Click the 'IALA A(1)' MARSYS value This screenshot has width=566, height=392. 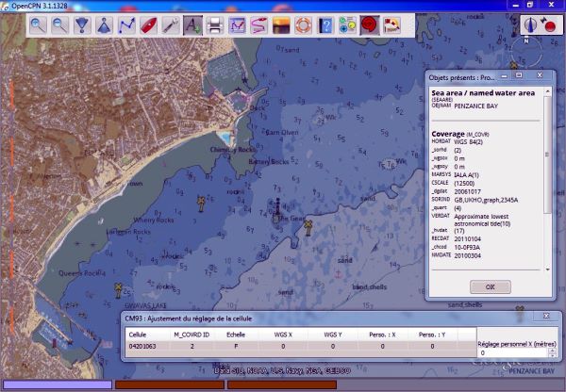(466, 175)
